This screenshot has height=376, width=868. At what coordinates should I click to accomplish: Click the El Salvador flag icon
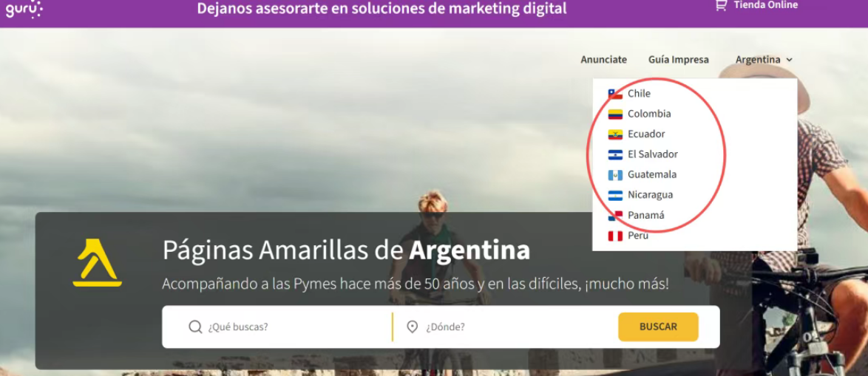click(615, 154)
